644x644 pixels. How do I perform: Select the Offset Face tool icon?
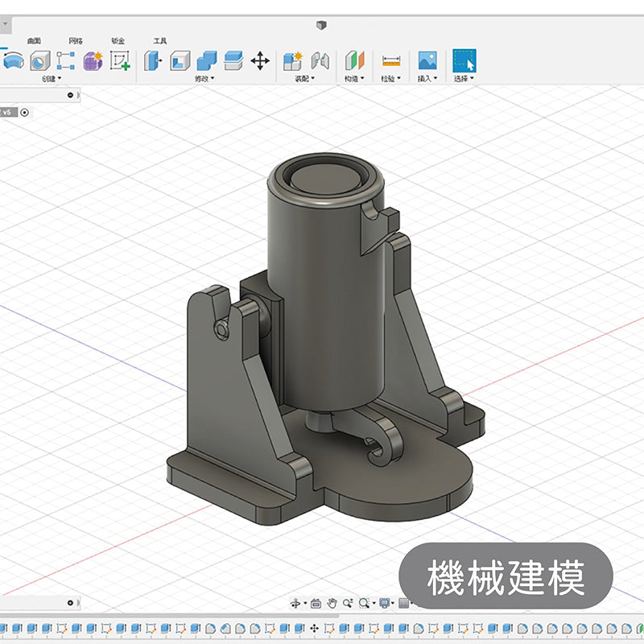233,61
